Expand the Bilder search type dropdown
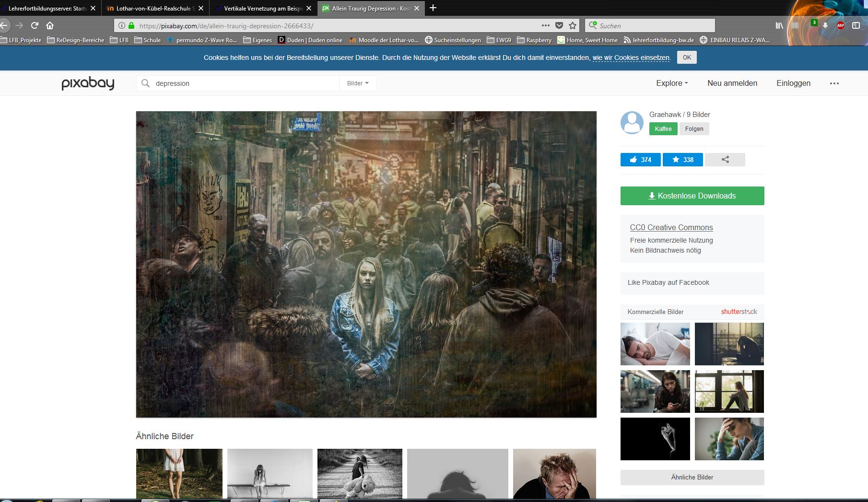 [x=358, y=83]
